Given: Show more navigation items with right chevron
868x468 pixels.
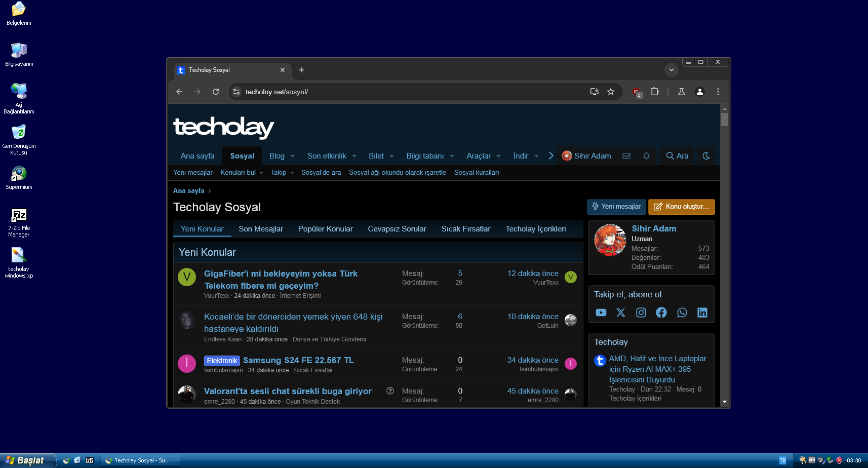Looking at the screenshot, I should pyautogui.click(x=551, y=156).
